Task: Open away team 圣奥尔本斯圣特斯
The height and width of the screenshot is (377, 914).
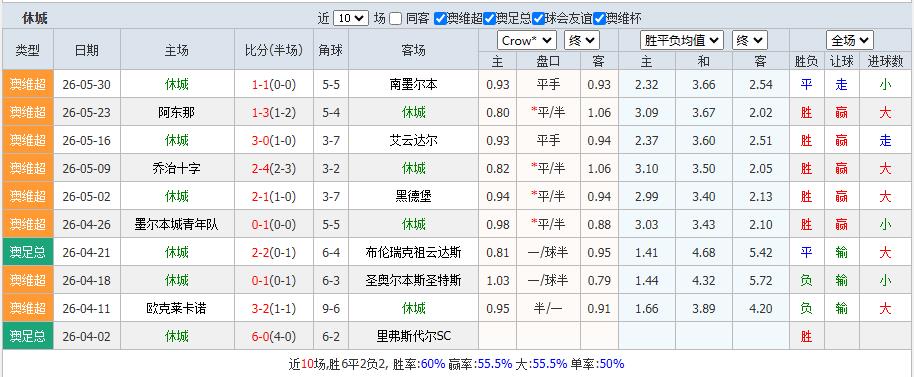Action: point(413,280)
